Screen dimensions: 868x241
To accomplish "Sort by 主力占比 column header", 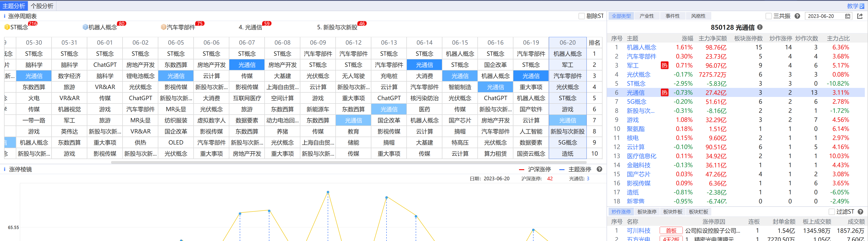I will pos(838,38).
